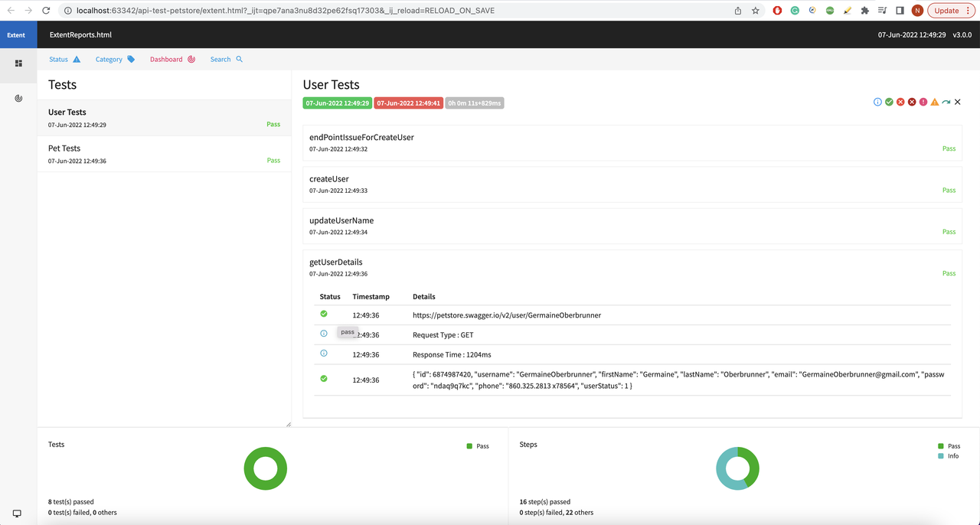Screen dimensions: 980x525
Task: Toggle the Pass legend in Tests chart
Action: pos(478,446)
